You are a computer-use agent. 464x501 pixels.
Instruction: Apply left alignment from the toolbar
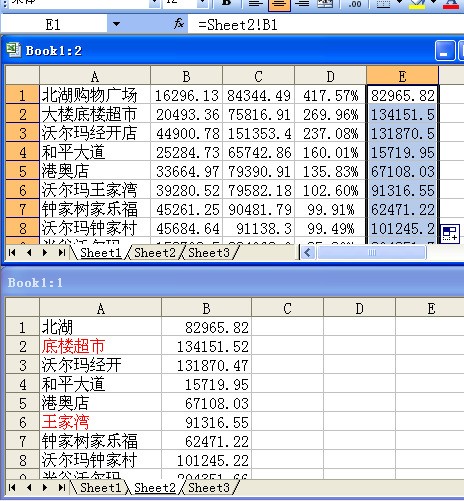[256, 3]
